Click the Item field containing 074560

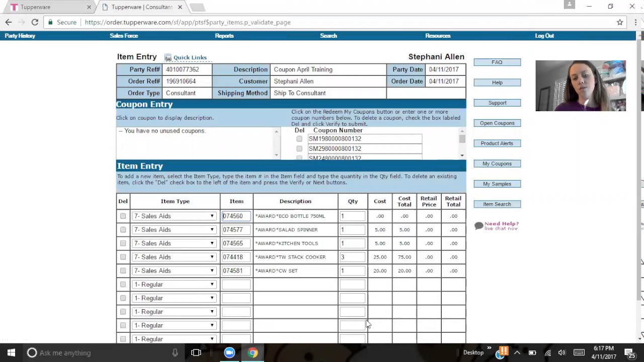point(236,216)
